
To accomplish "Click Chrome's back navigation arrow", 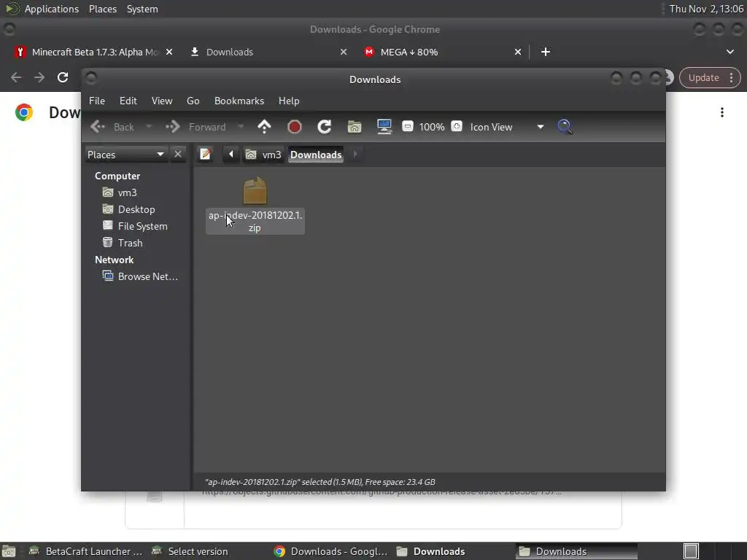I will pos(16,77).
